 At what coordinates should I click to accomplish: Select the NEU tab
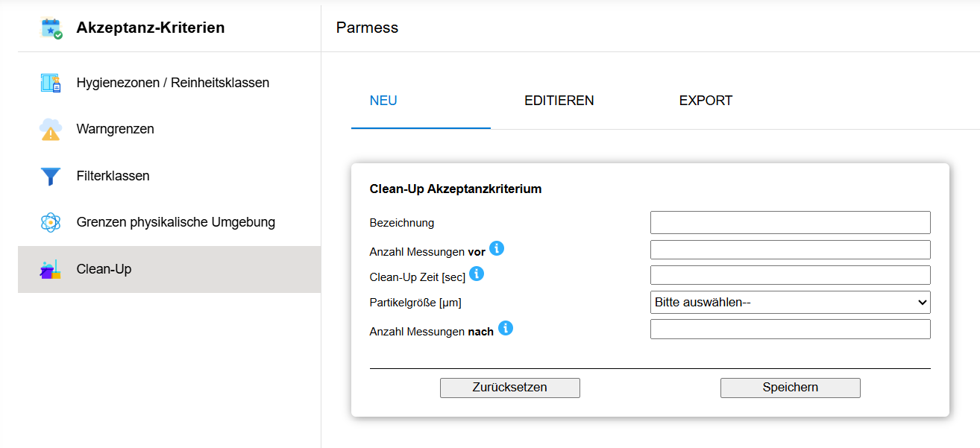pyautogui.click(x=383, y=100)
